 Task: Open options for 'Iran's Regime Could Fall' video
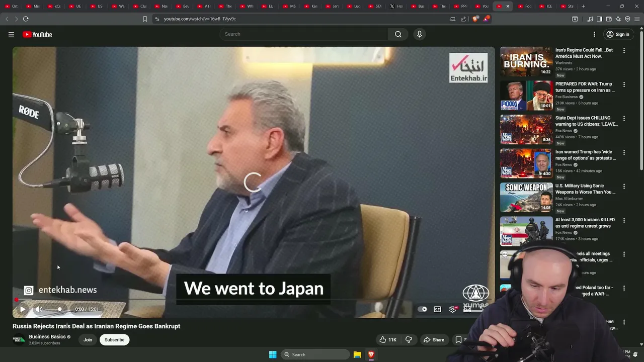pyautogui.click(x=624, y=51)
